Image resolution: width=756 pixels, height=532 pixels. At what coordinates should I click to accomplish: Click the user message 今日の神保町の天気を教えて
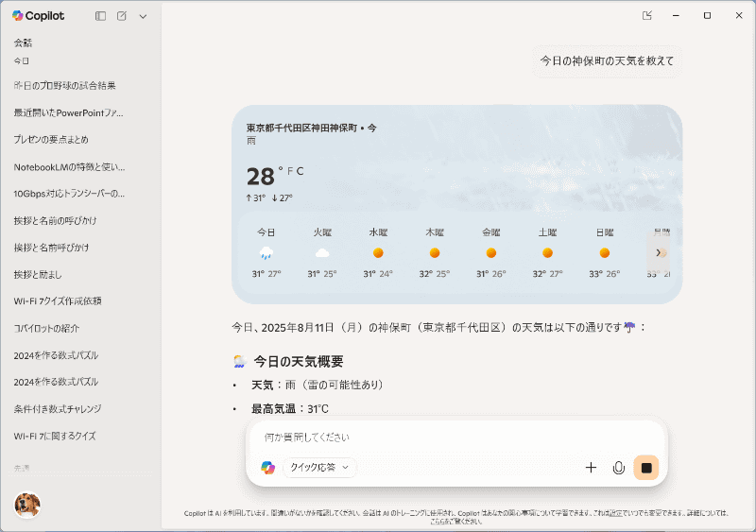[x=607, y=60]
